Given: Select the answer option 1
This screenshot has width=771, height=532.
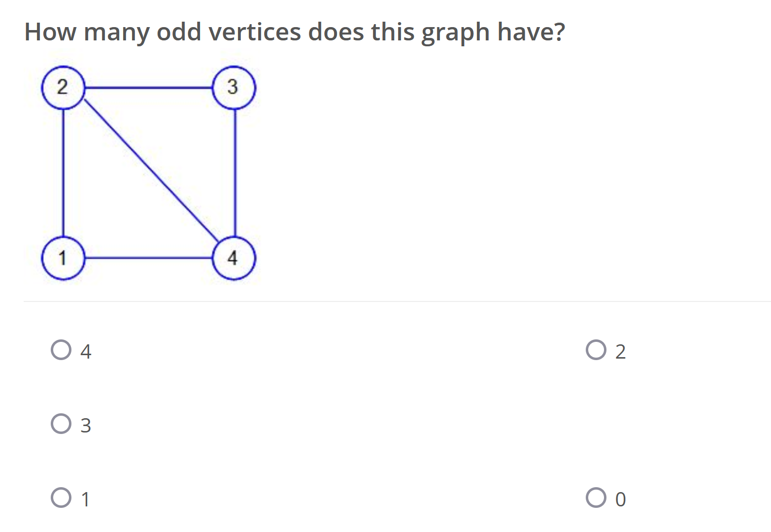Looking at the screenshot, I should click(61, 499).
